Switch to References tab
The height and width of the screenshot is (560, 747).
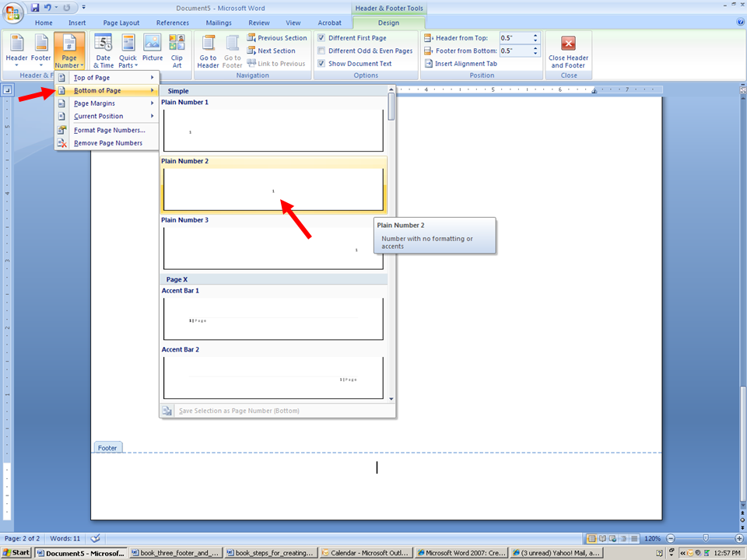pos(173,23)
